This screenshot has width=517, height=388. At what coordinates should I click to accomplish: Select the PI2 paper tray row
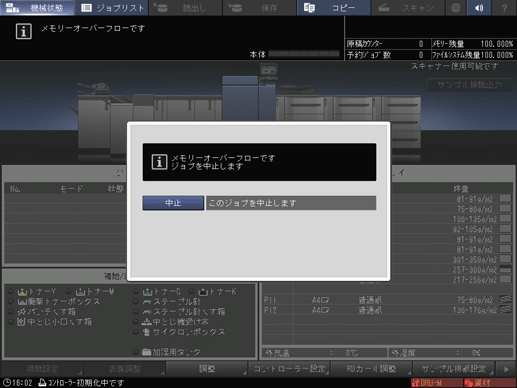388,310
